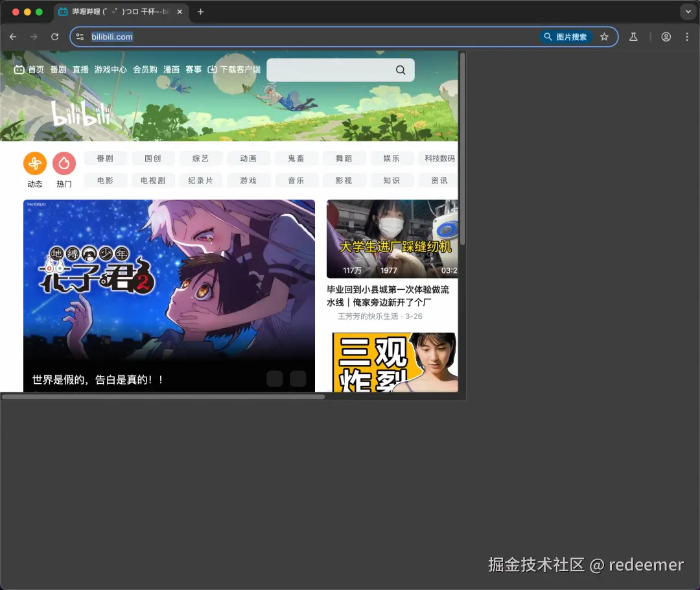700x590 pixels.
Task: Select the 鬼畜 category chip
Action: tap(296, 158)
